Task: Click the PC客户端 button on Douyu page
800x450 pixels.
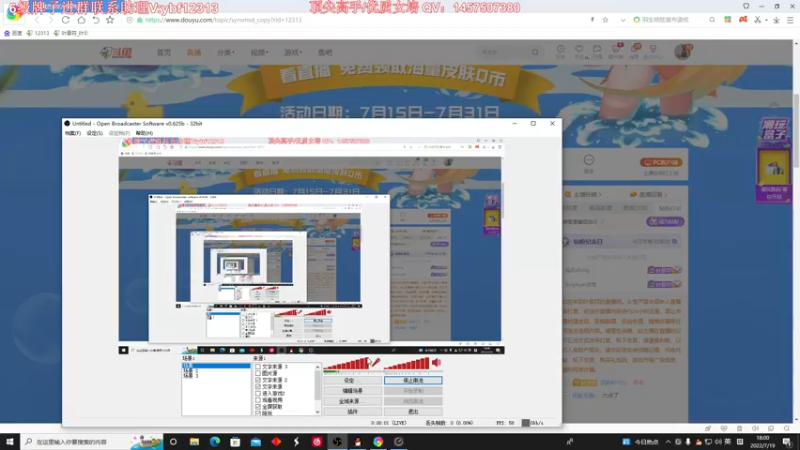Action: 661,162
